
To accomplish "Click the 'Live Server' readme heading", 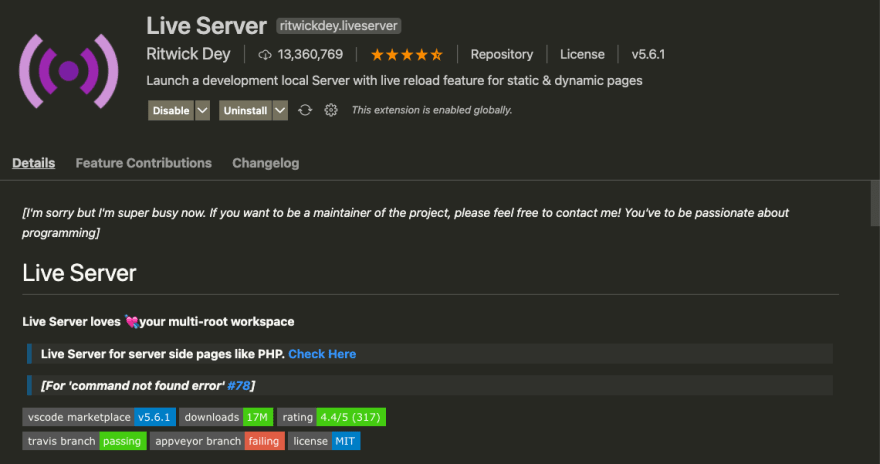I will [79, 273].
